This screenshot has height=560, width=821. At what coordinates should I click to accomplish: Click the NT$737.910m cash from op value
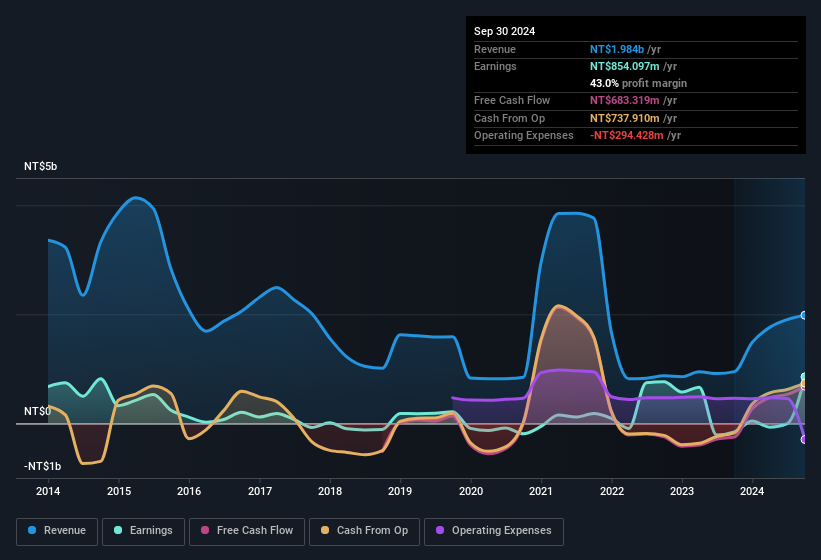point(625,118)
